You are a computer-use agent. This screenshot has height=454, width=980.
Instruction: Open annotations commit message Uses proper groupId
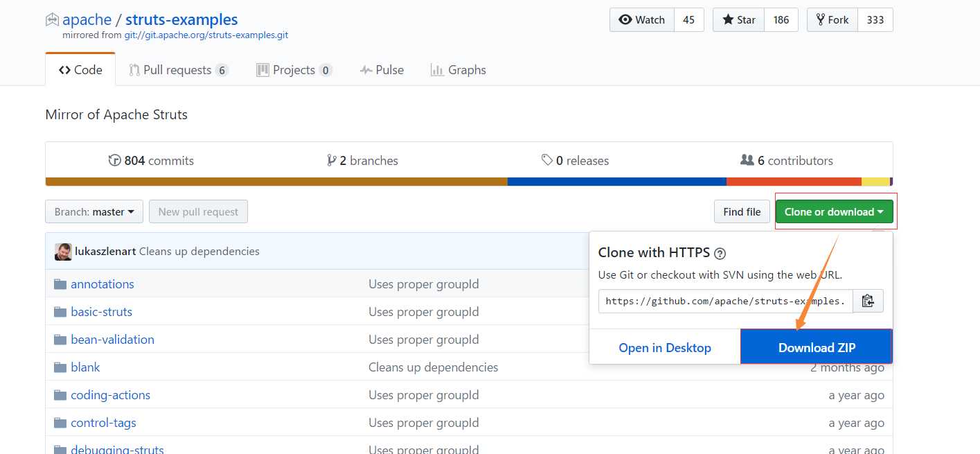tap(423, 283)
